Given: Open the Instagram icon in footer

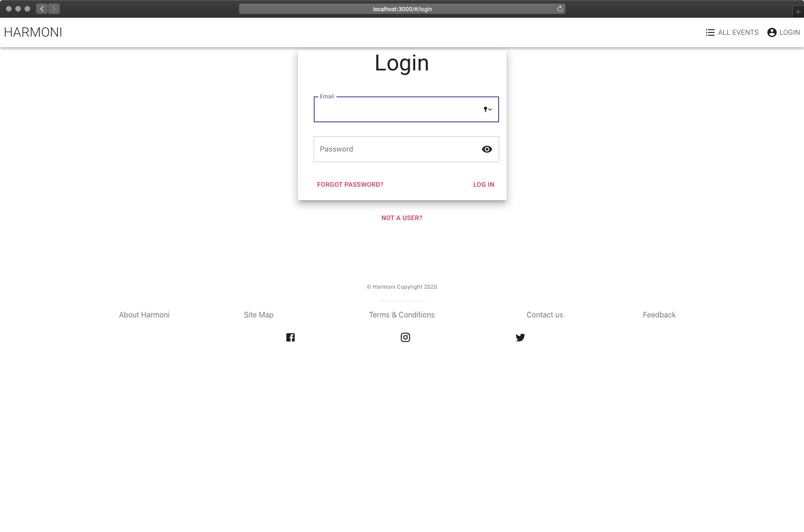Looking at the screenshot, I should point(405,337).
